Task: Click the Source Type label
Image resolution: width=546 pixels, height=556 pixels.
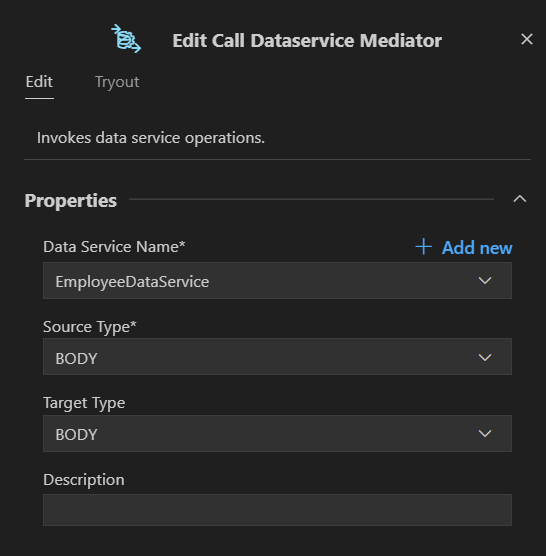Action: (90, 327)
